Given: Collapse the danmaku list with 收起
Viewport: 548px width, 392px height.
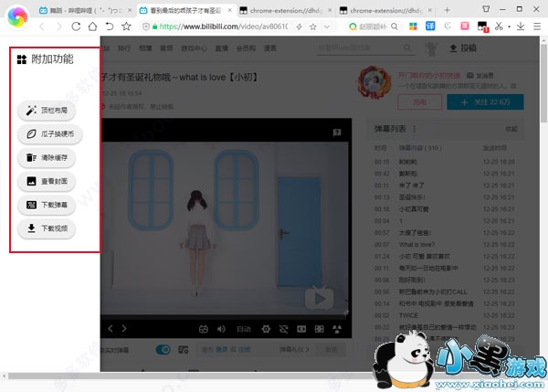Looking at the screenshot, I should coord(511,129).
